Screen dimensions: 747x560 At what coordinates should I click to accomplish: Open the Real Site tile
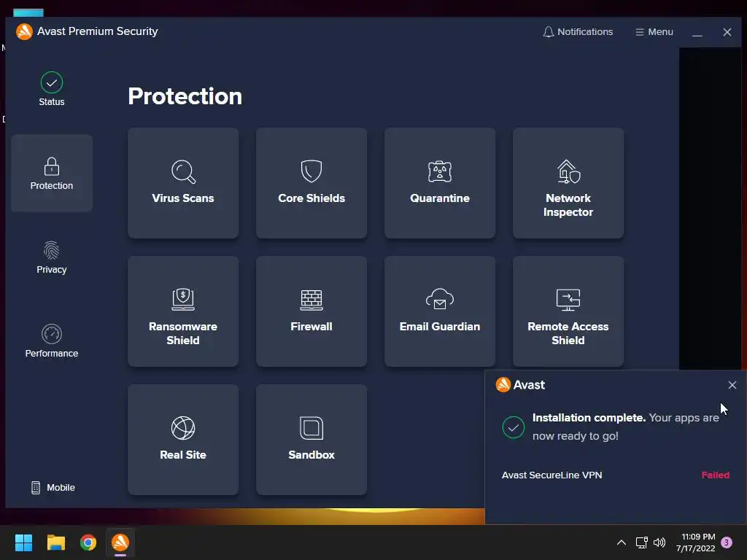[x=183, y=440]
